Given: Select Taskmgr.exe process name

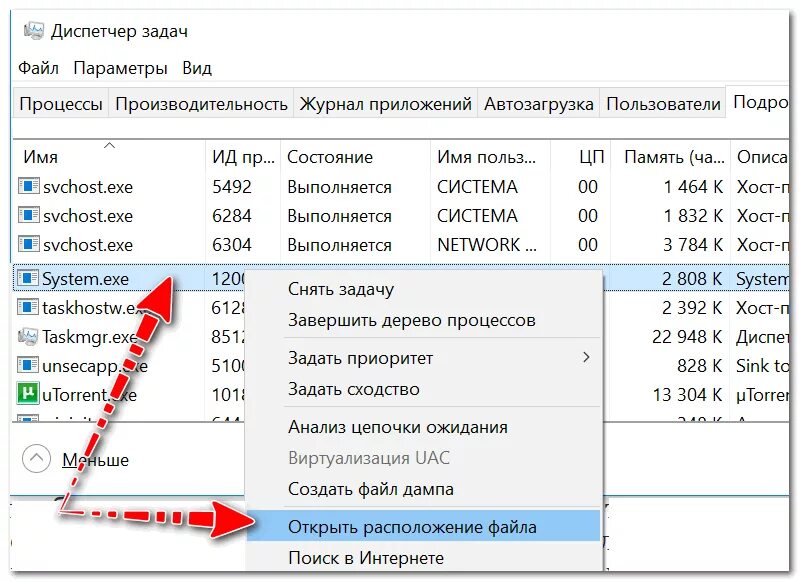Looking at the screenshot, I should [x=90, y=337].
